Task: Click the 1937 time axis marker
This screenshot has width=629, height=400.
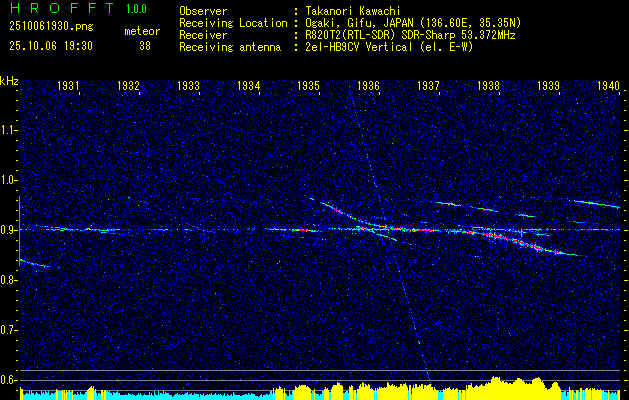Action: [x=428, y=85]
